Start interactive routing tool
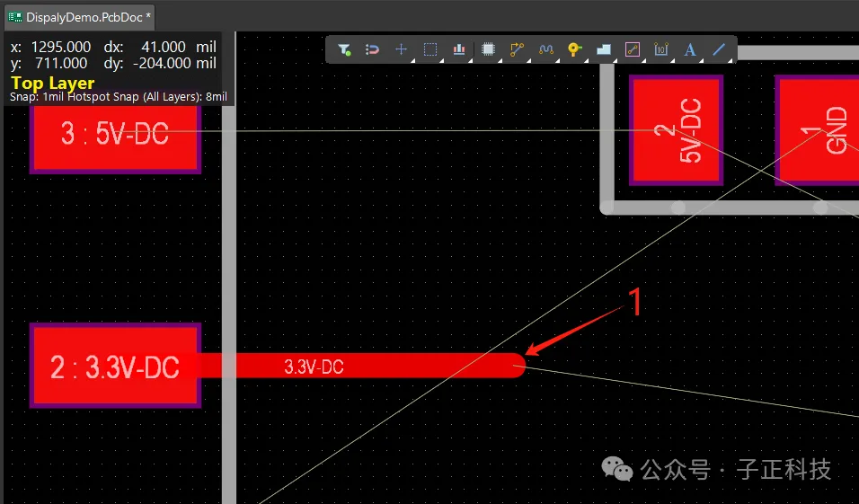Screen dimensions: 859x504 pos(517,49)
